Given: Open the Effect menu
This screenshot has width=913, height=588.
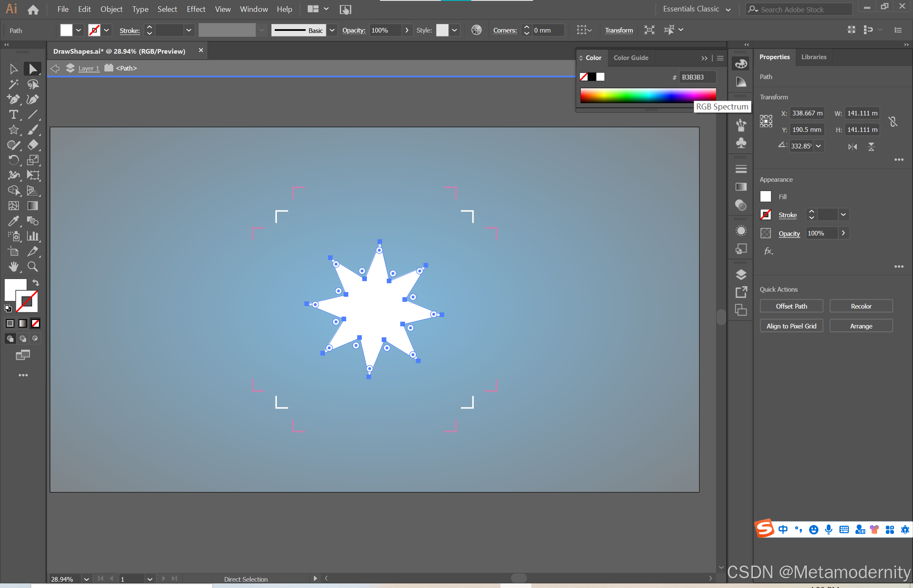Looking at the screenshot, I should click(196, 9).
